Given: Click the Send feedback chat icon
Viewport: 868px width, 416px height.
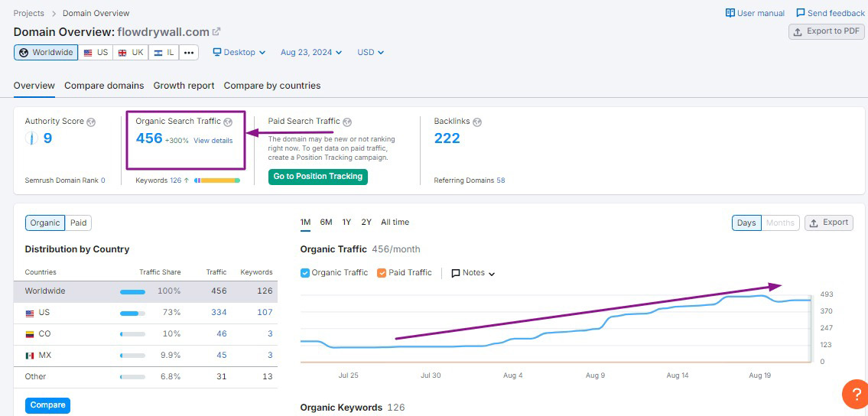Looking at the screenshot, I should coord(801,13).
